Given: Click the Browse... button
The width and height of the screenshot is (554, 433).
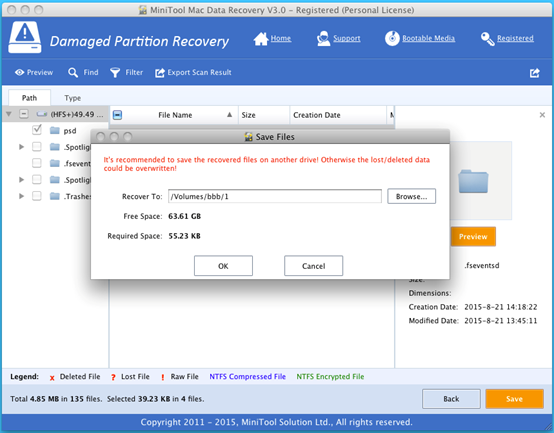Looking at the screenshot, I should (x=412, y=196).
